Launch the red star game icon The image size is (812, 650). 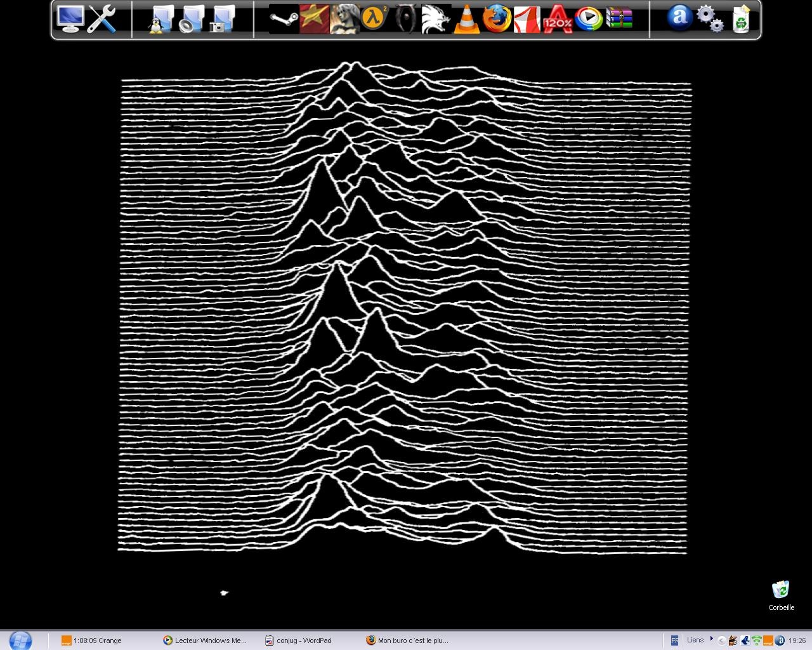314,19
